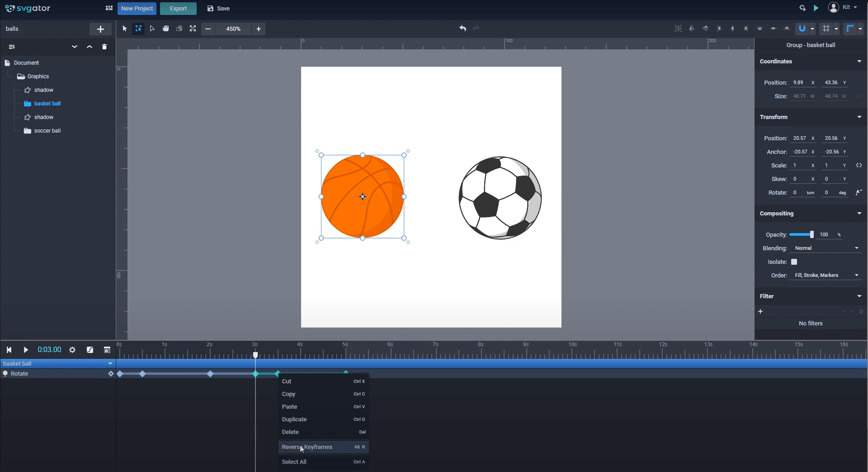Toggle the Isolate checkbox
Image resolution: width=868 pixels, height=472 pixels.
tap(794, 262)
